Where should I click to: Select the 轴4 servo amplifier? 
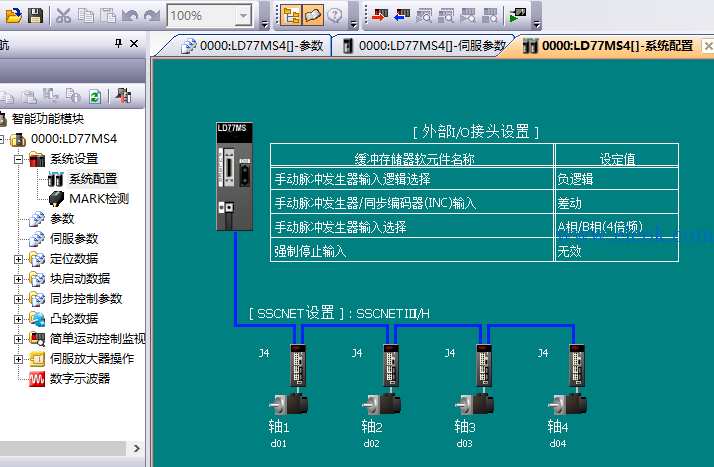(577, 365)
